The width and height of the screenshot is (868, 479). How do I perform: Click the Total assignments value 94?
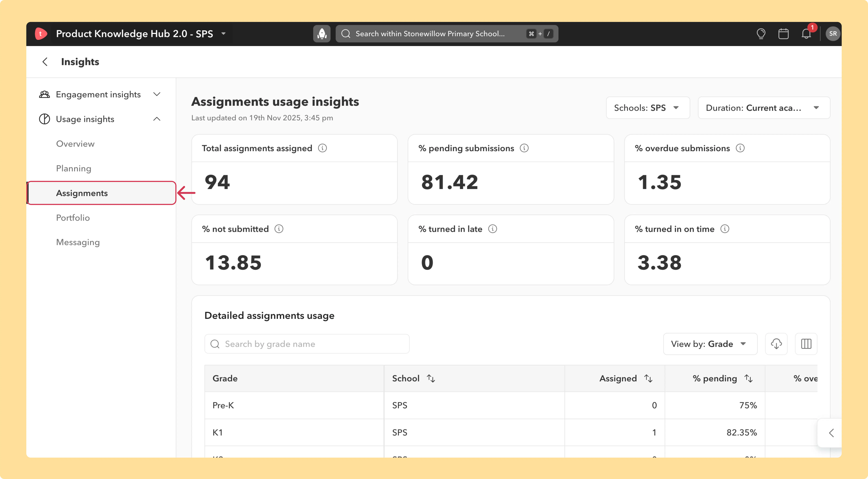click(x=217, y=182)
